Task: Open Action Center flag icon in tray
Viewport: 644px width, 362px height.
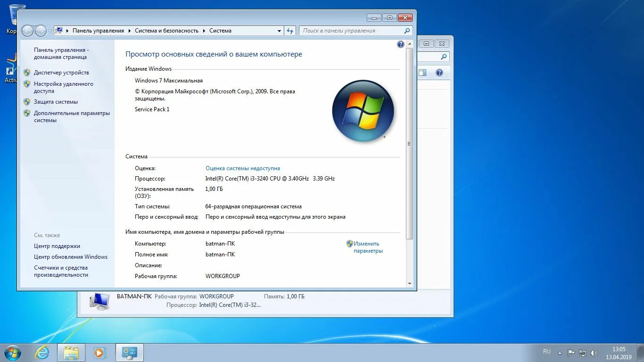Action: coord(571,353)
